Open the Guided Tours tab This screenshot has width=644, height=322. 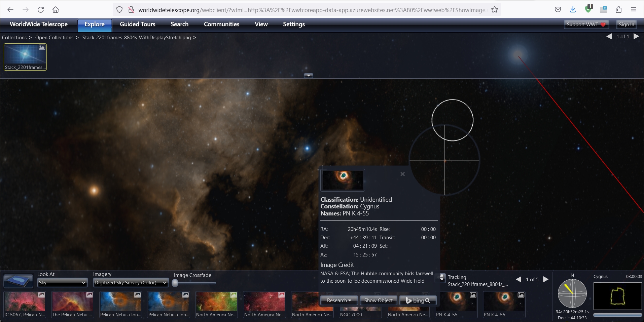[x=138, y=24]
